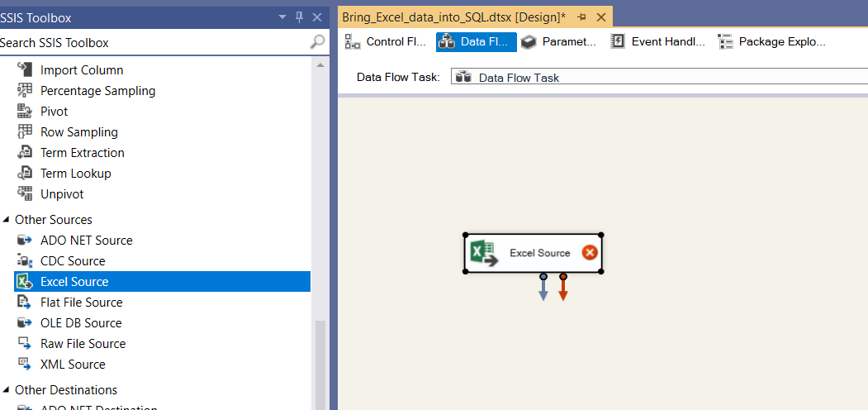Image resolution: width=868 pixels, height=410 pixels.
Task: Click the Search SSIS Toolbox input field
Action: click(149, 42)
